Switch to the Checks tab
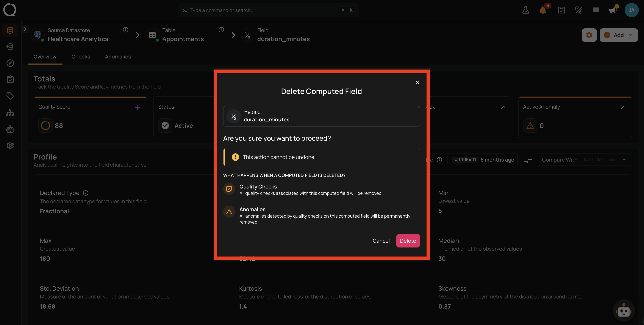This screenshot has height=325, width=644. [81, 57]
